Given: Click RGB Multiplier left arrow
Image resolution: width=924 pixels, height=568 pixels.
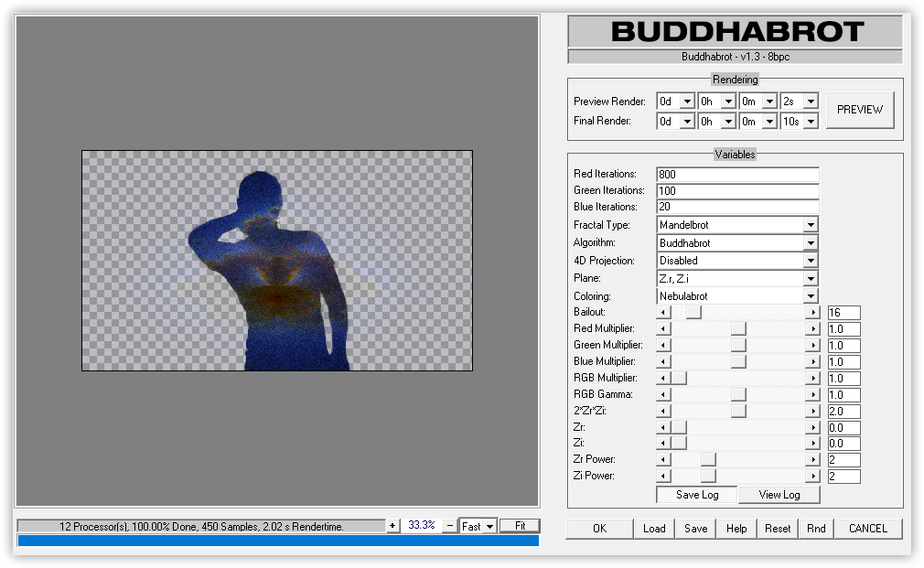Looking at the screenshot, I should click(663, 379).
